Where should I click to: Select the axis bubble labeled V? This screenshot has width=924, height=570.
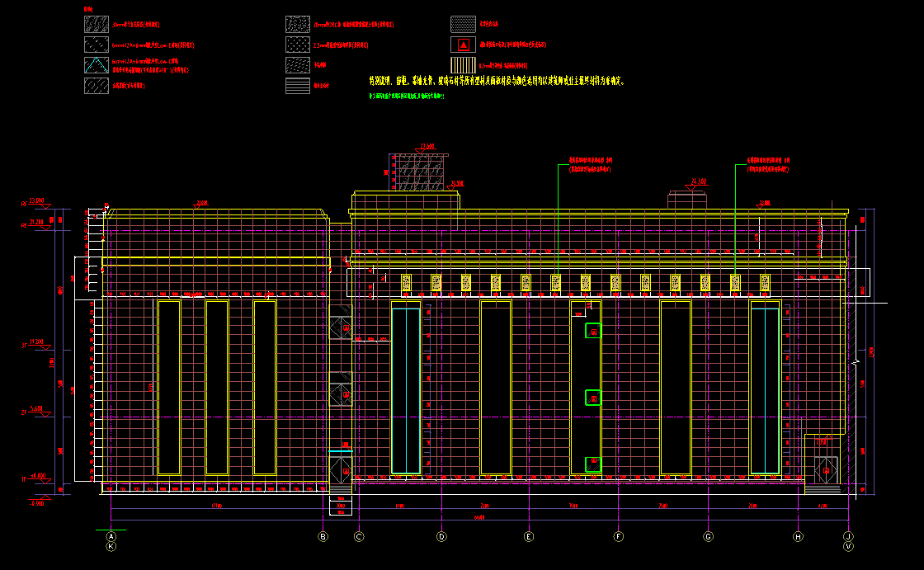[848, 546]
